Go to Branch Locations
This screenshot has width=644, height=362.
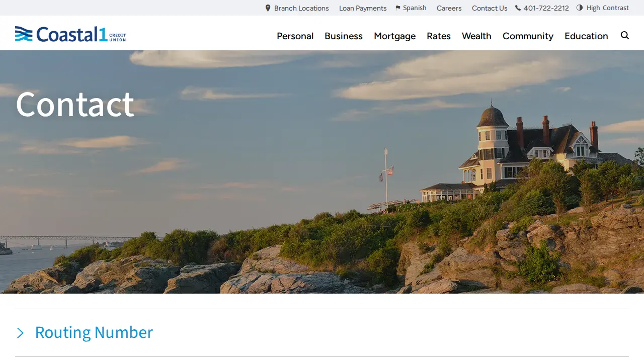pyautogui.click(x=301, y=8)
